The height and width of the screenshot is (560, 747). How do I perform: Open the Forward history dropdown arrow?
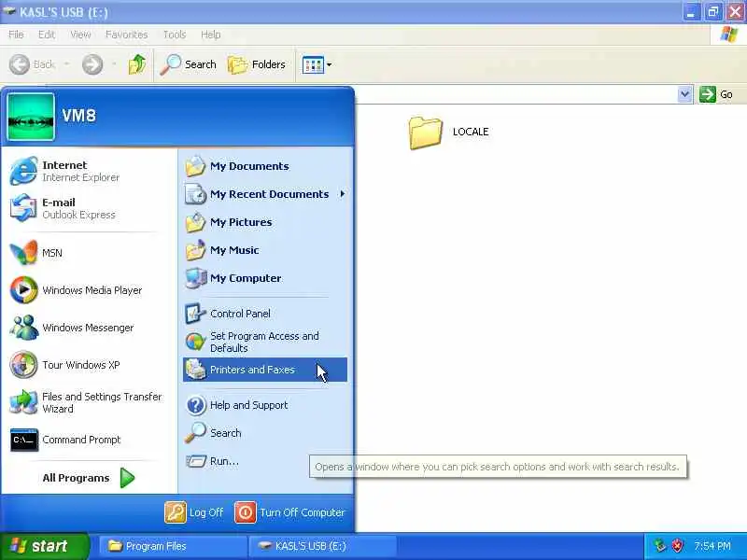click(x=114, y=64)
